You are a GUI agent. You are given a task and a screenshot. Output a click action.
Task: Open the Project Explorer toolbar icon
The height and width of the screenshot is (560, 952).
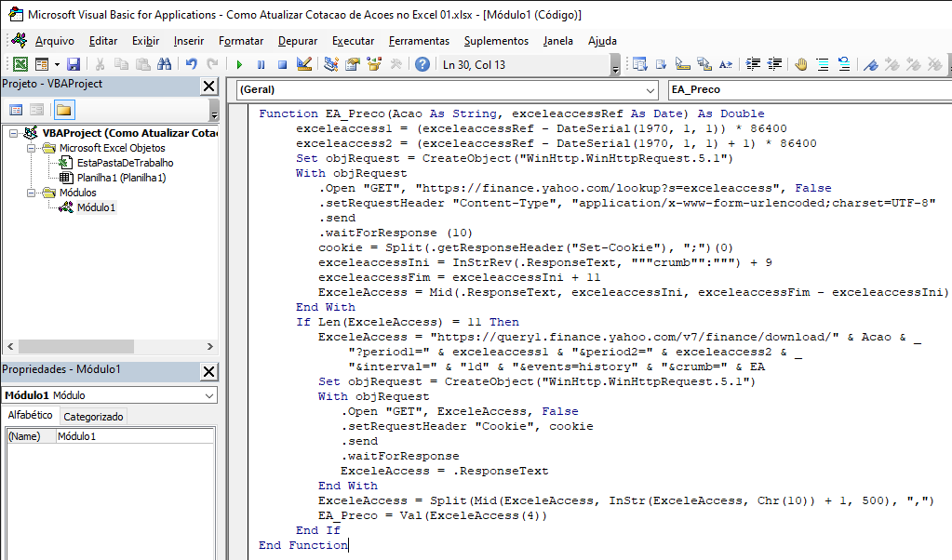point(331,64)
